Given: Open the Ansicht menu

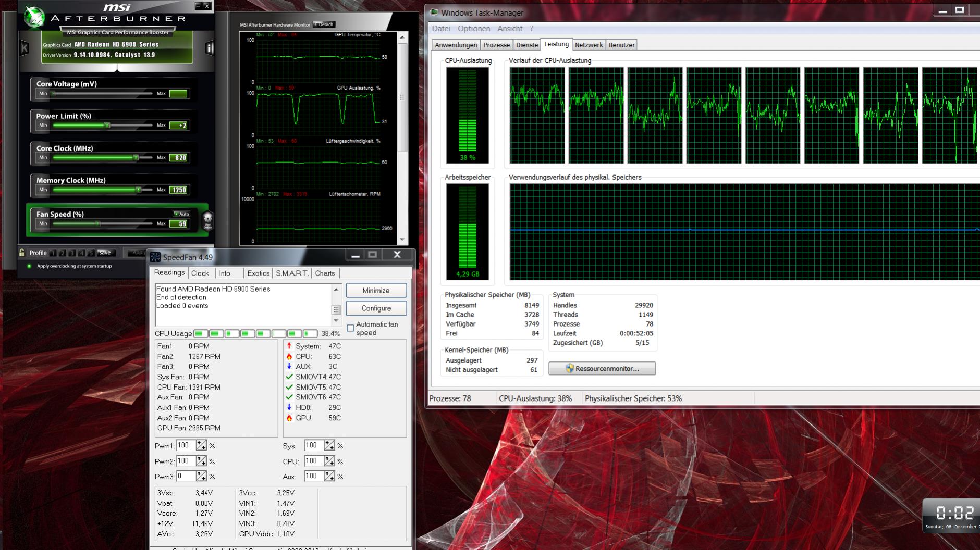Looking at the screenshot, I should [x=510, y=29].
